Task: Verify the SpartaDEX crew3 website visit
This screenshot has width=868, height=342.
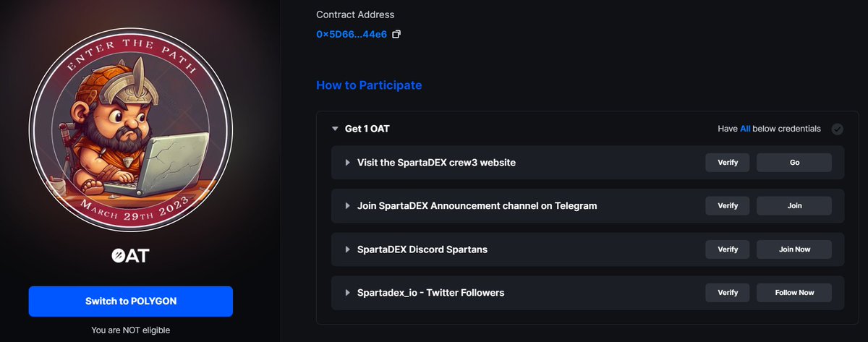Action: [x=728, y=163]
